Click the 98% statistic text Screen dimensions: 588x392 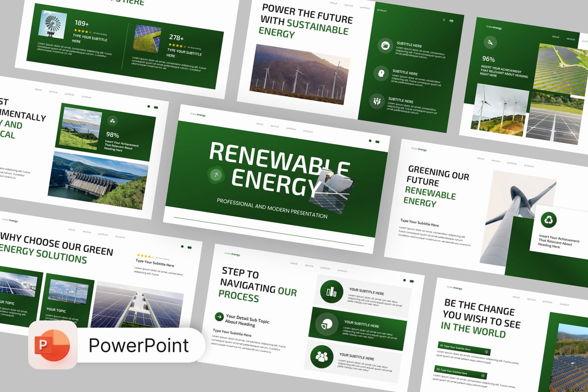113,135
